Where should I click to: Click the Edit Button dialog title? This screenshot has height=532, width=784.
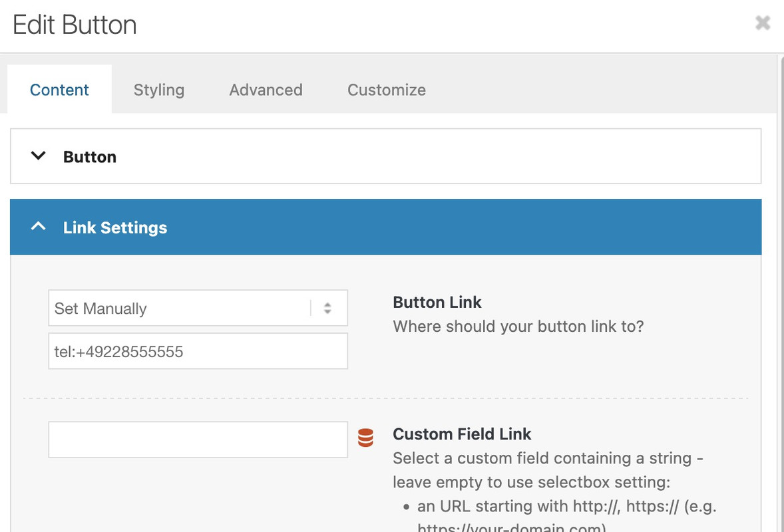click(75, 25)
